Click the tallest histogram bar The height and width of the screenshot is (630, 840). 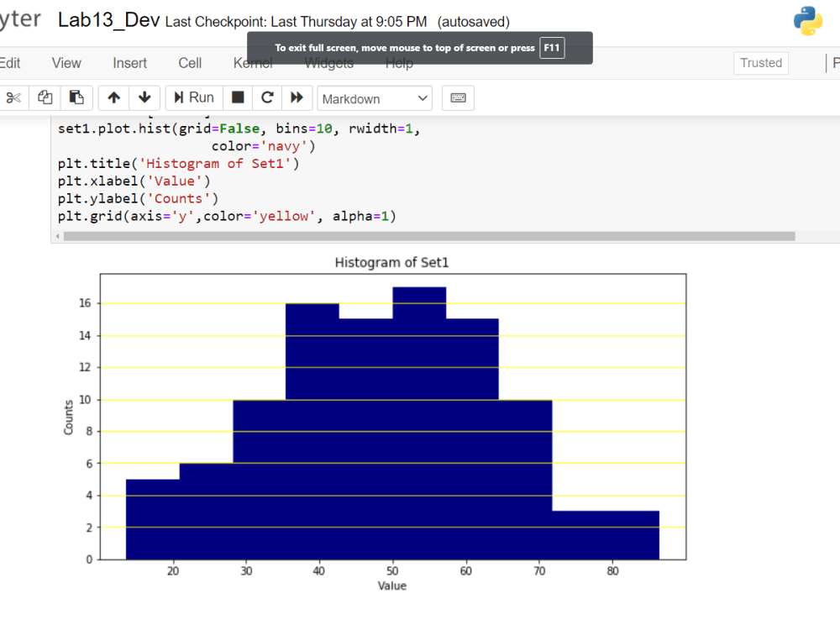[419, 423]
